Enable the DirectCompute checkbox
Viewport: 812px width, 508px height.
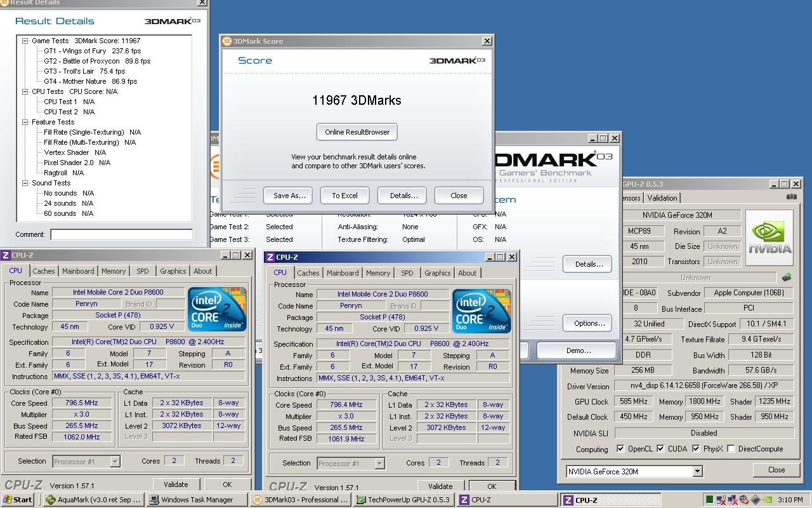coord(731,449)
